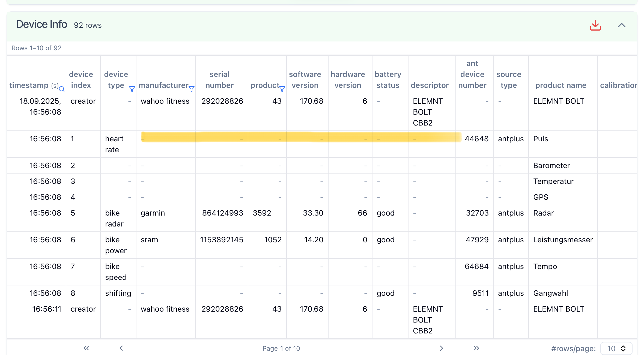The image size is (644, 355).
Task: Jump to the first page
Action: click(x=86, y=348)
